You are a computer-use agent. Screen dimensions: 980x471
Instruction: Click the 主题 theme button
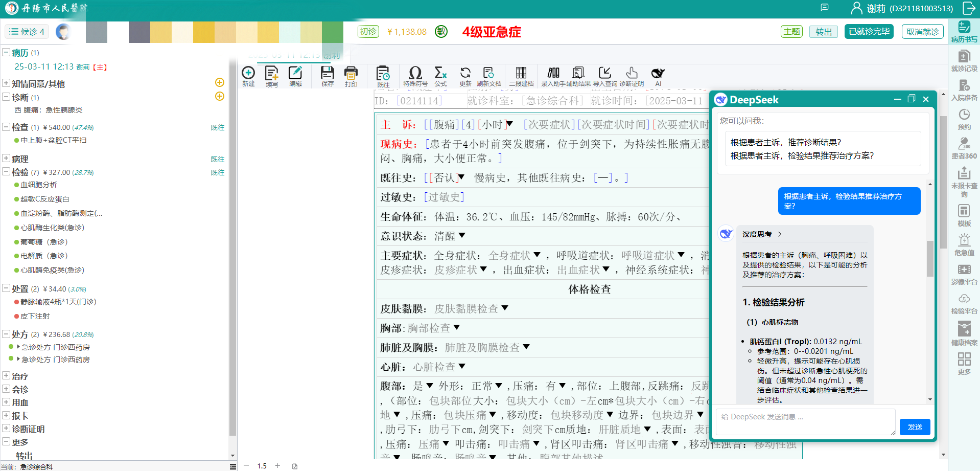pos(792,32)
